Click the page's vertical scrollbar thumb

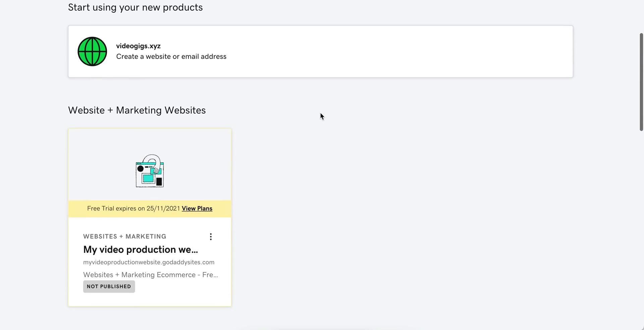(641, 82)
